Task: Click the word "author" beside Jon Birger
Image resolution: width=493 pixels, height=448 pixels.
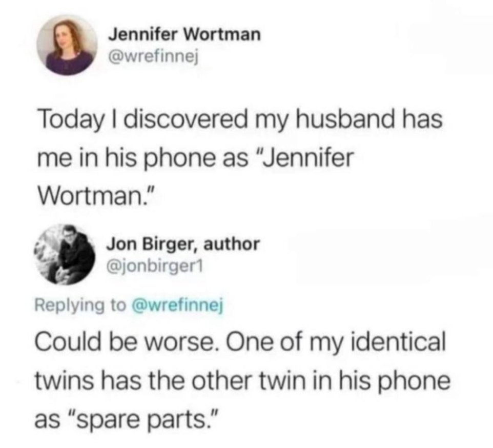Action: [232, 244]
